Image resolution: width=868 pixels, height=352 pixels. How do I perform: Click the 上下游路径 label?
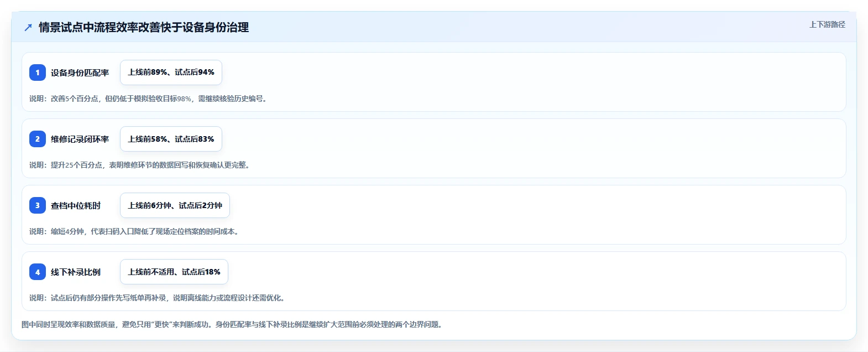(827, 24)
